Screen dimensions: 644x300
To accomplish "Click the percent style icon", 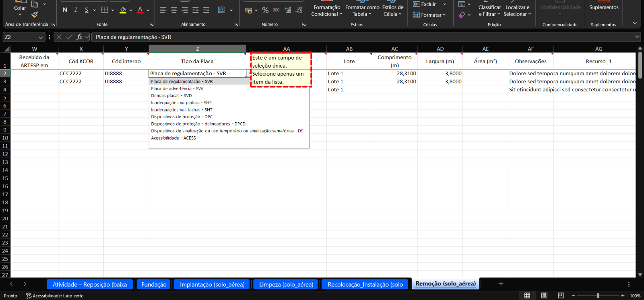I will (265, 10).
